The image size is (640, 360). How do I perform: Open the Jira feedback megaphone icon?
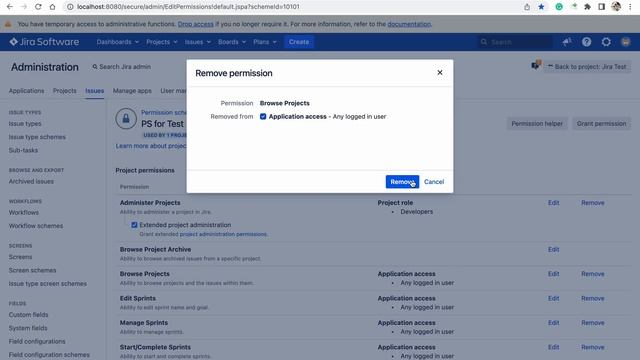pyautogui.click(x=567, y=42)
